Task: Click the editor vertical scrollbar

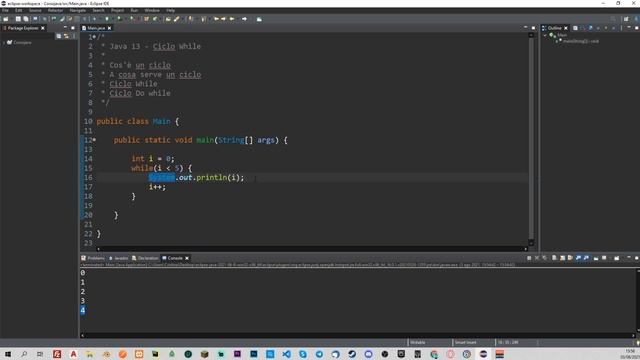Action: tap(531, 139)
